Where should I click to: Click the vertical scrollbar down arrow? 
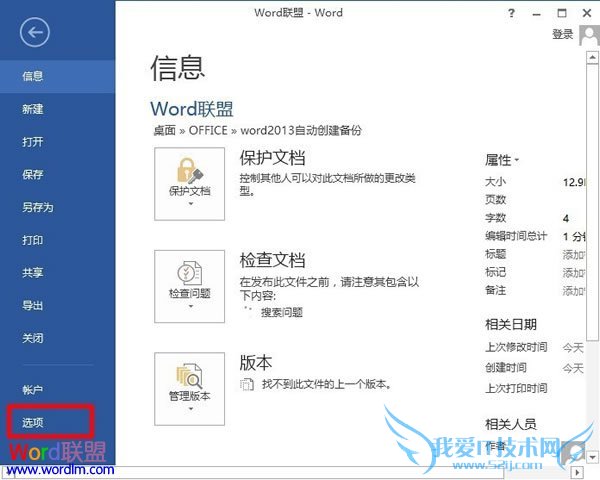click(592, 457)
